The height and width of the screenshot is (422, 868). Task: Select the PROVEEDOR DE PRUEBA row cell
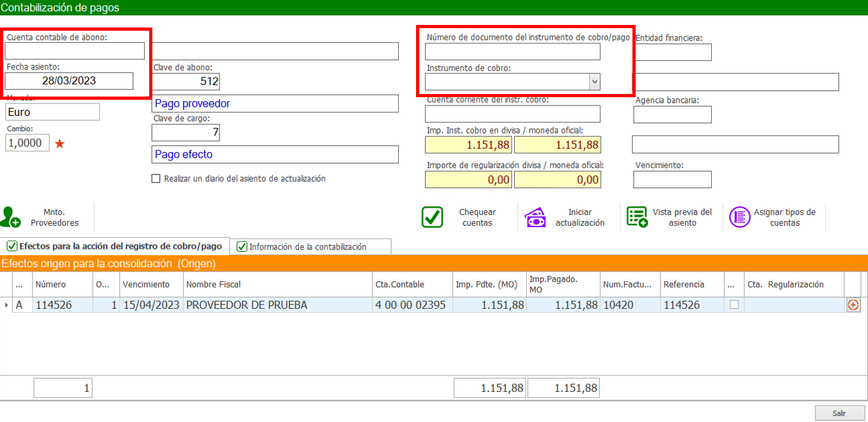(277, 305)
